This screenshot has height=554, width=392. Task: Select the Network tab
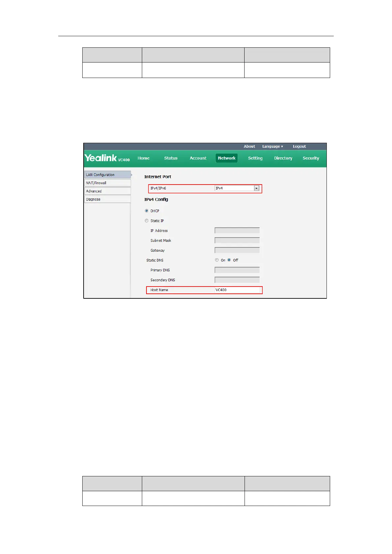point(227,158)
